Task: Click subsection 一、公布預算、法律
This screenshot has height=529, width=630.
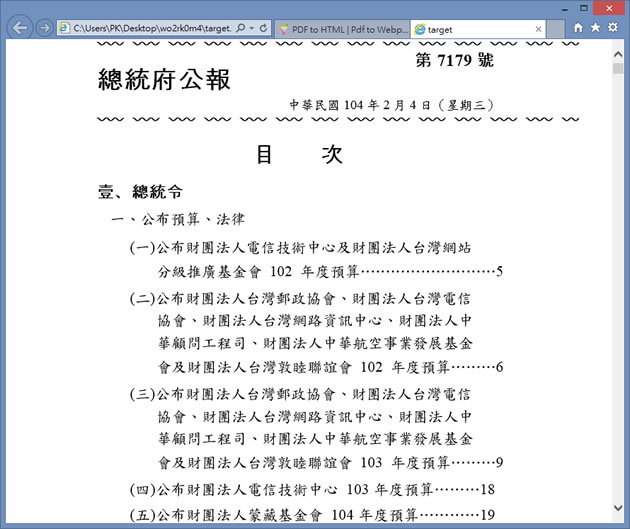Action: pyautogui.click(x=178, y=219)
